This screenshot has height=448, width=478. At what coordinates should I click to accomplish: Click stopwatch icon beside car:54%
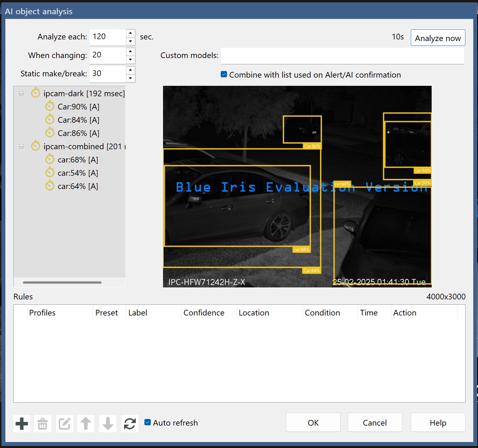(x=50, y=173)
